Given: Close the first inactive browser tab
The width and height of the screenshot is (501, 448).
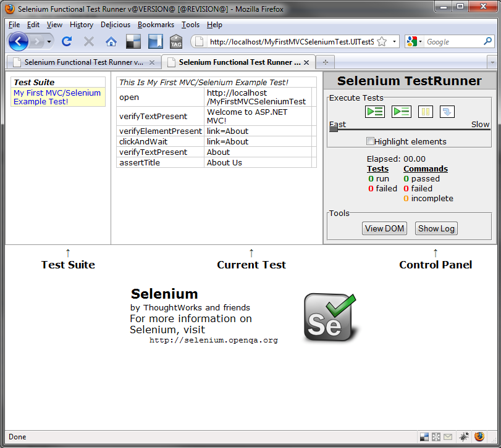Looking at the screenshot, I should 152,62.
